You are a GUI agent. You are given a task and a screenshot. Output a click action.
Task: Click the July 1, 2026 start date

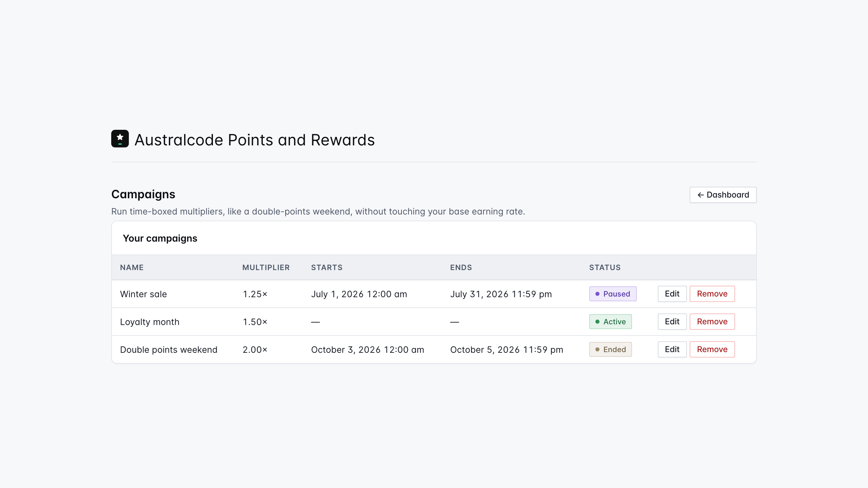pyautogui.click(x=359, y=294)
